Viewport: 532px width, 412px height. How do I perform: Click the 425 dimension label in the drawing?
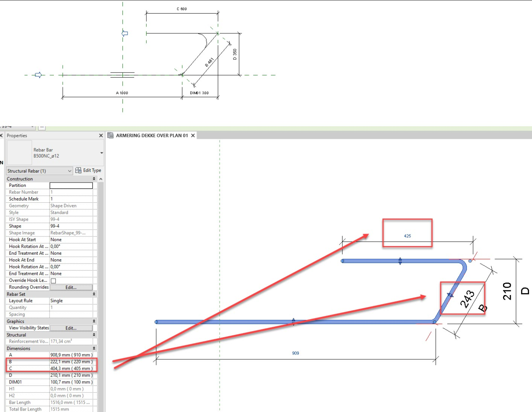408,236
